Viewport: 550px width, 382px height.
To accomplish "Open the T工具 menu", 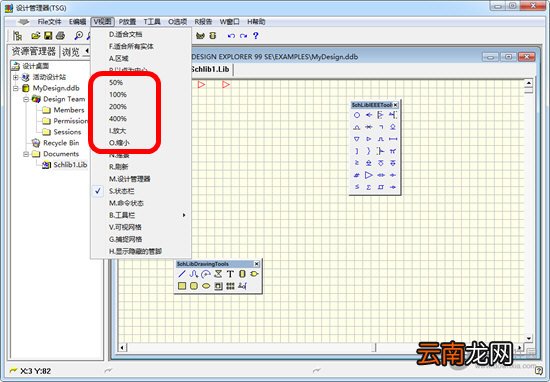I will 152,22.
